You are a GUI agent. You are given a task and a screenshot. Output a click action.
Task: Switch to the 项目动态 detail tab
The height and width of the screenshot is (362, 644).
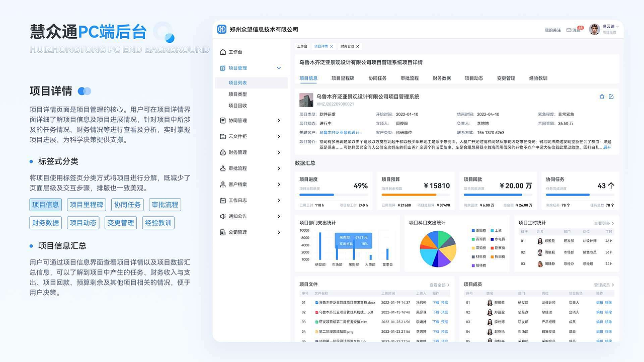[474, 78]
